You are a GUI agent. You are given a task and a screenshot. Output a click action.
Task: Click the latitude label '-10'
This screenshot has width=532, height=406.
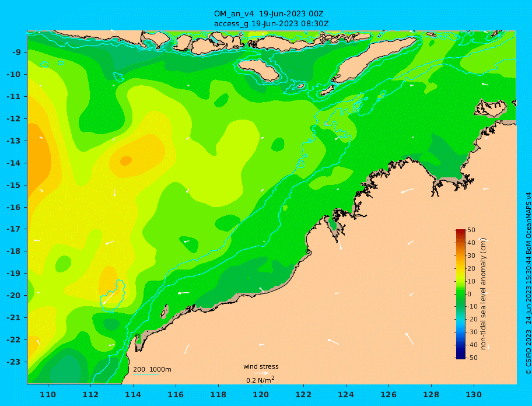coord(14,74)
